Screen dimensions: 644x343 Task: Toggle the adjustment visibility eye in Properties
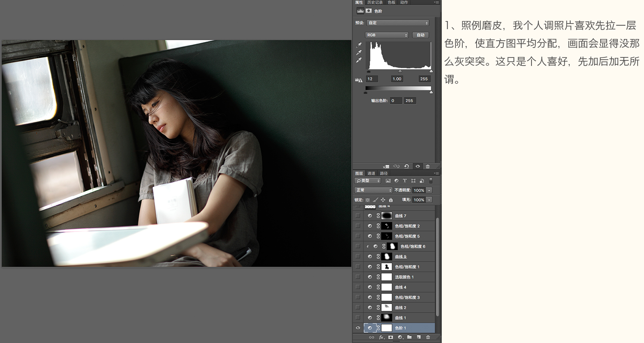tap(417, 166)
